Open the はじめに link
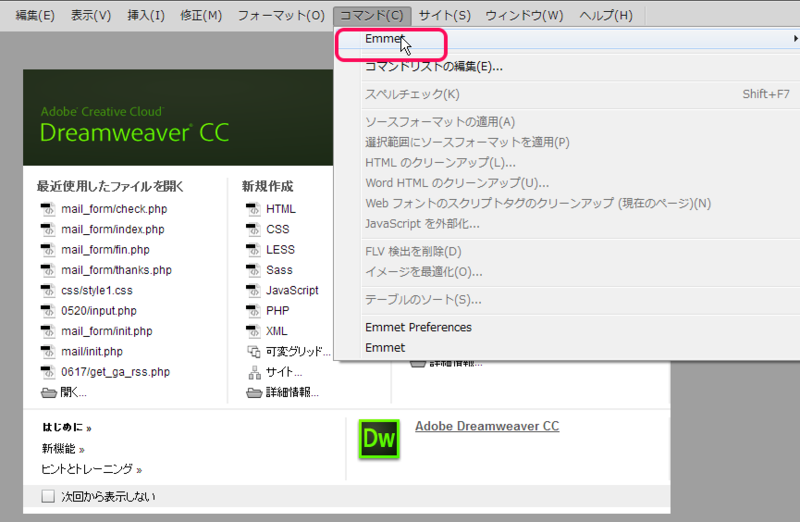 point(67,428)
